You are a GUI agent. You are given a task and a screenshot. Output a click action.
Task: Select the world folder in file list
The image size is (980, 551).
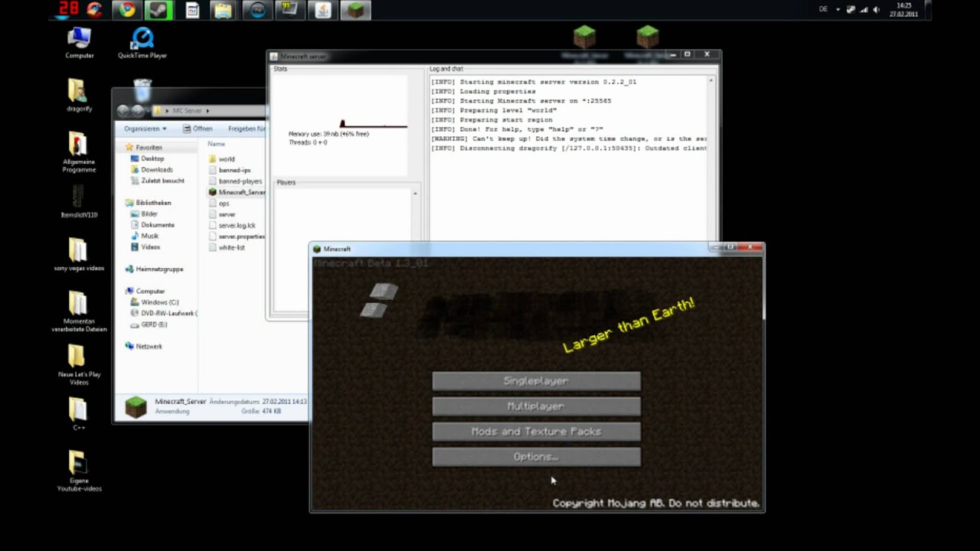pyautogui.click(x=227, y=159)
